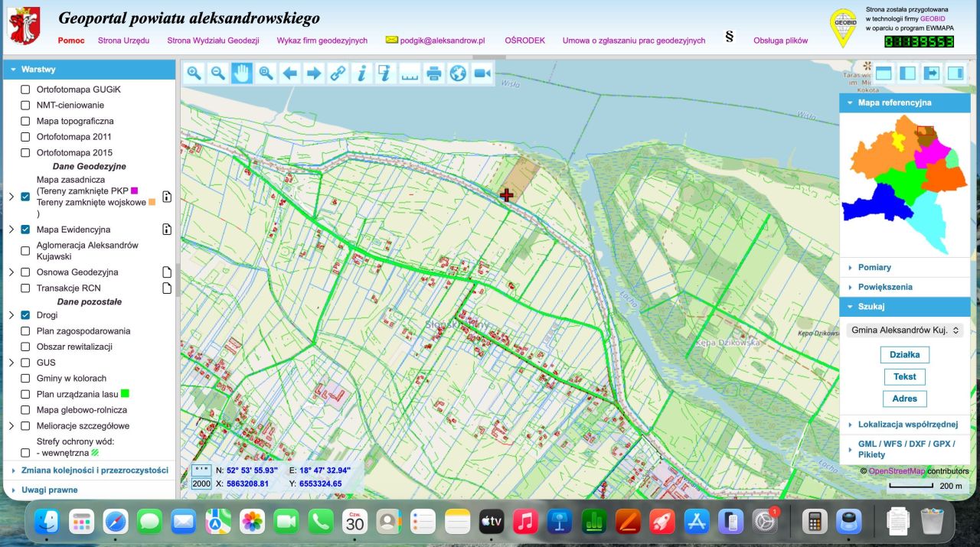980x547 pixels.
Task: Open the OpenStreetMap contributors link
Action: click(897, 471)
